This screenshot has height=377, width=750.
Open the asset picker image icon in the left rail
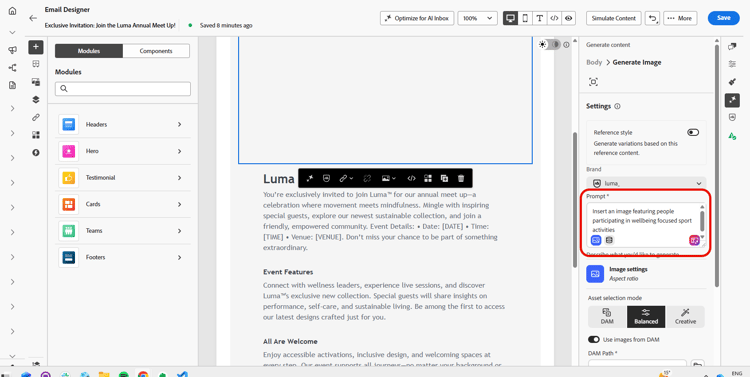click(36, 82)
